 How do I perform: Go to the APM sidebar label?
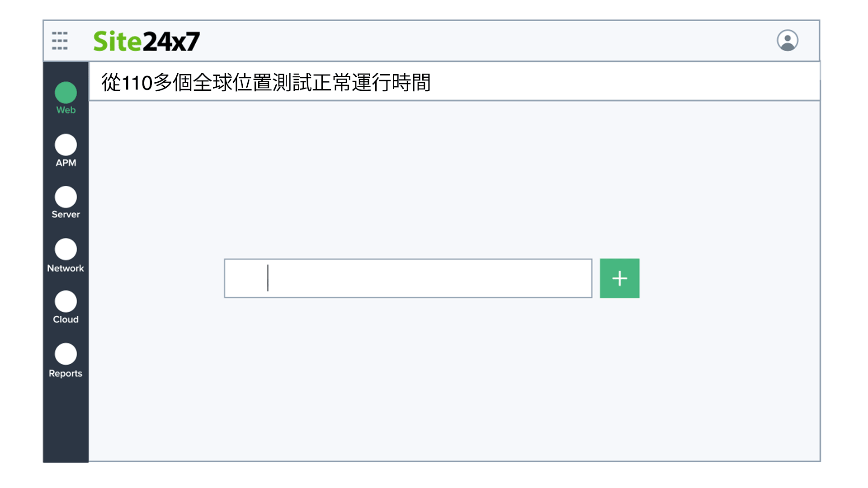pos(66,163)
